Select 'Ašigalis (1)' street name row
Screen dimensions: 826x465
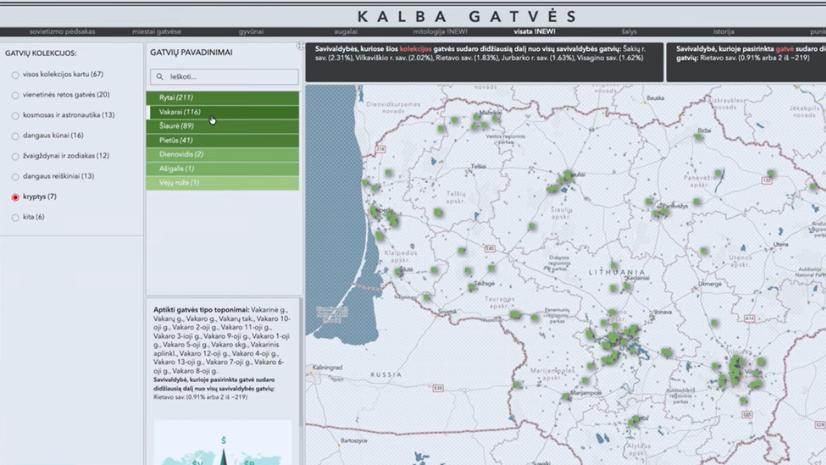[x=222, y=169]
